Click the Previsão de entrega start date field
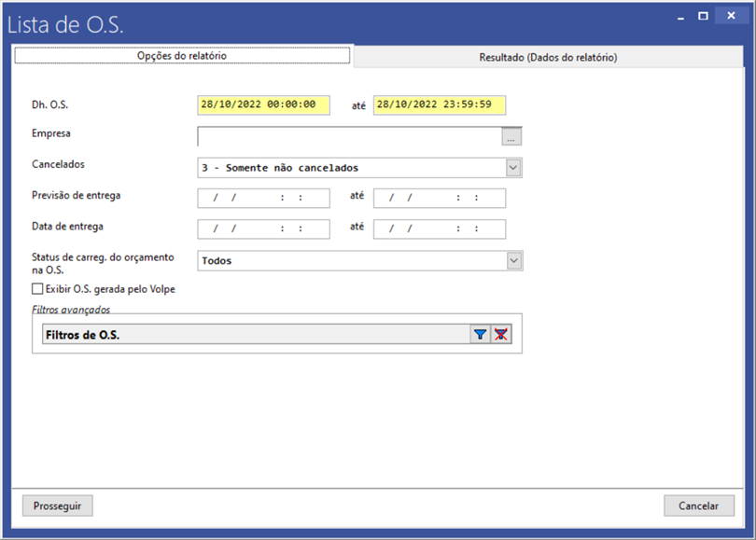This screenshot has height=540, width=756. (x=263, y=199)
